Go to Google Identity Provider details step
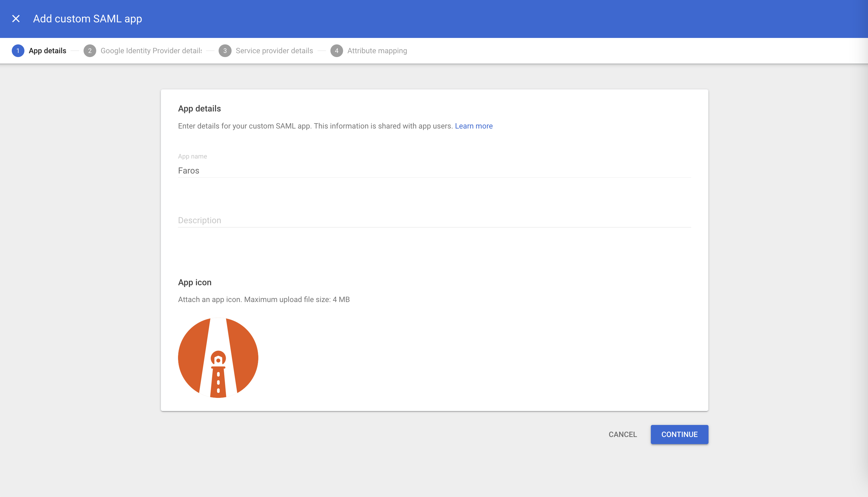 pyautogui.click(x=151, y=51)
